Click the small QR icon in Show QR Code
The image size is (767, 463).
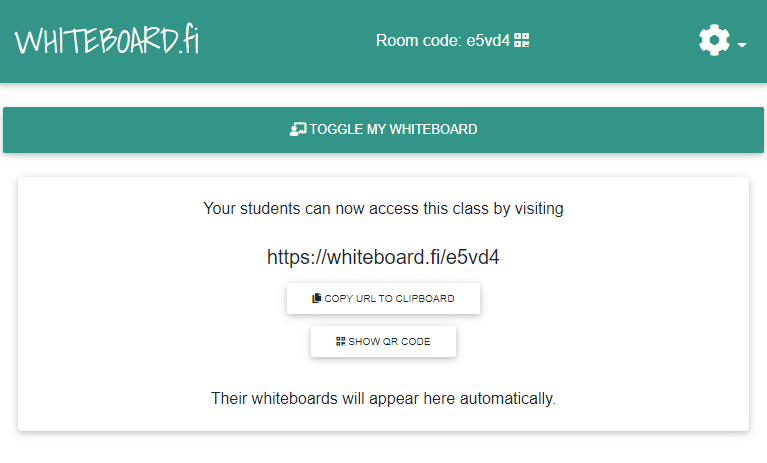pos(341,341)
